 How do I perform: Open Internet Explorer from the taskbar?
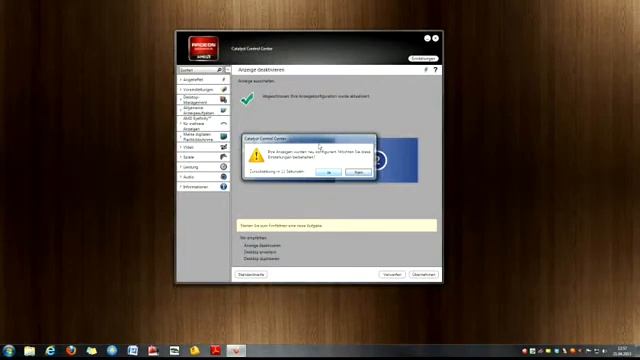[50, 351]
